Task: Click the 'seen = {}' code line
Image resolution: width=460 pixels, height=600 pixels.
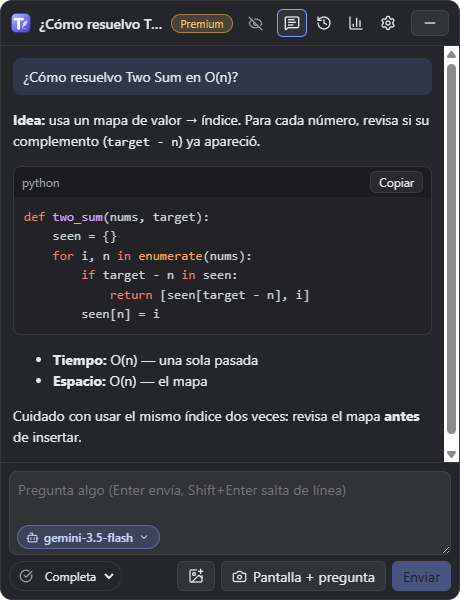Action: click(84, 236)
